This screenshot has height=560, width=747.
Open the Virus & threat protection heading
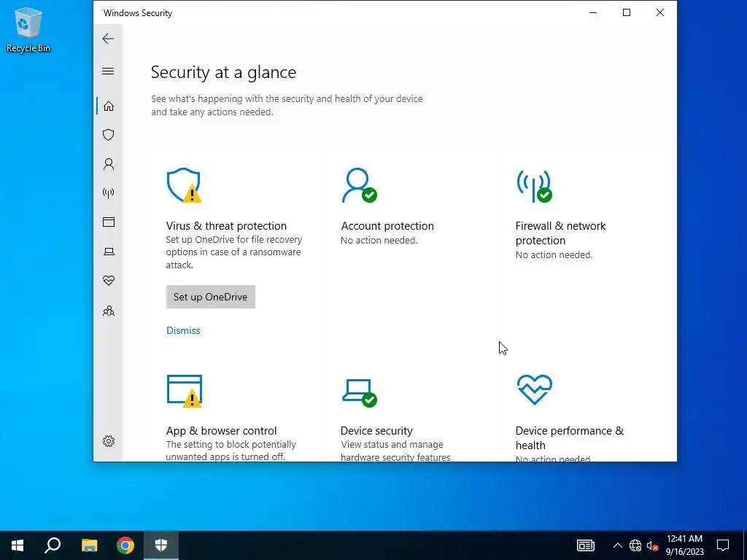tap(226, 226)
